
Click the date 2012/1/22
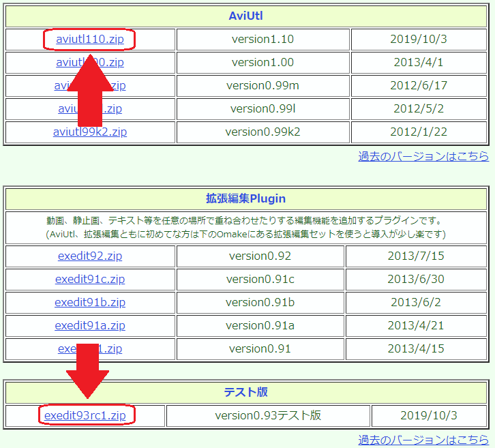click(419, 132)
